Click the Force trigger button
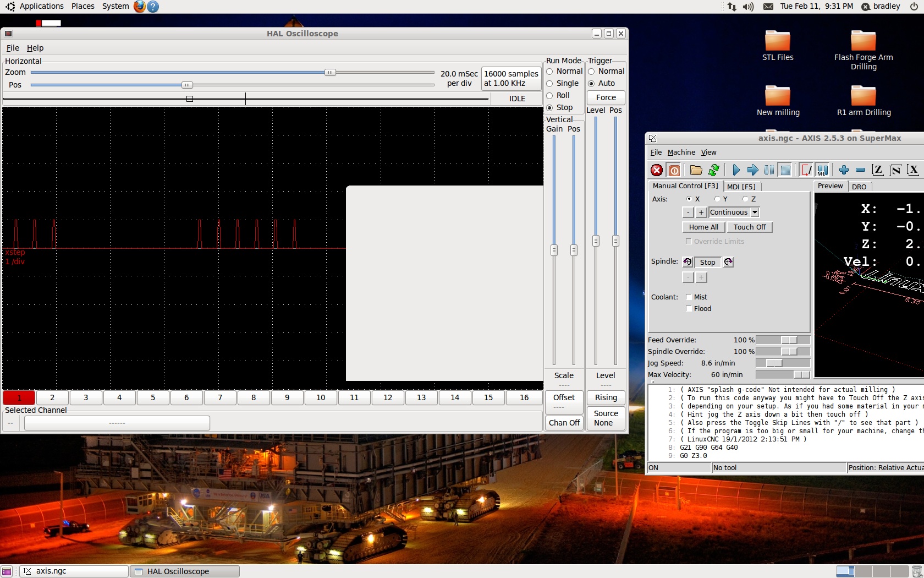This screenshot has height=578, width=924. pos(606,97)
